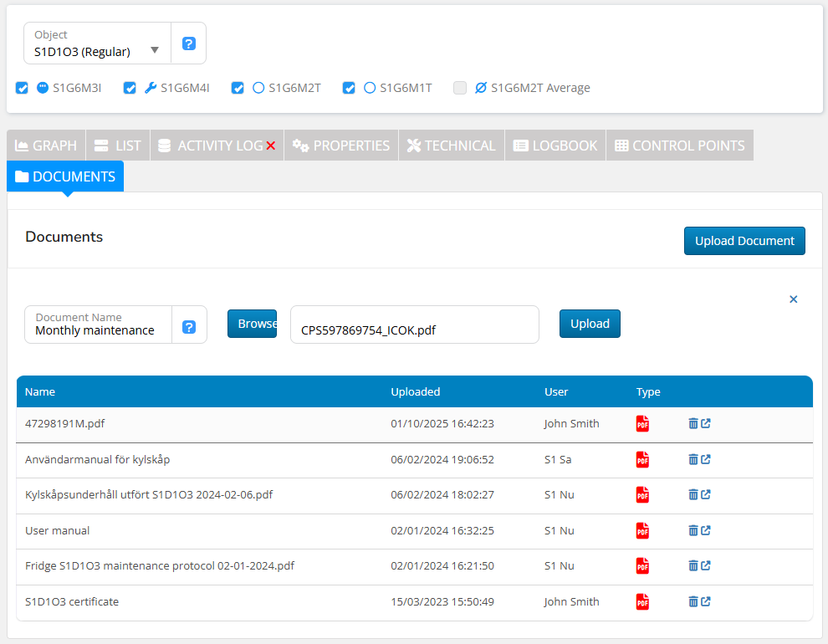Switch to the Graph tab
This screenshot has height=644, width=828.
(47, 146)
